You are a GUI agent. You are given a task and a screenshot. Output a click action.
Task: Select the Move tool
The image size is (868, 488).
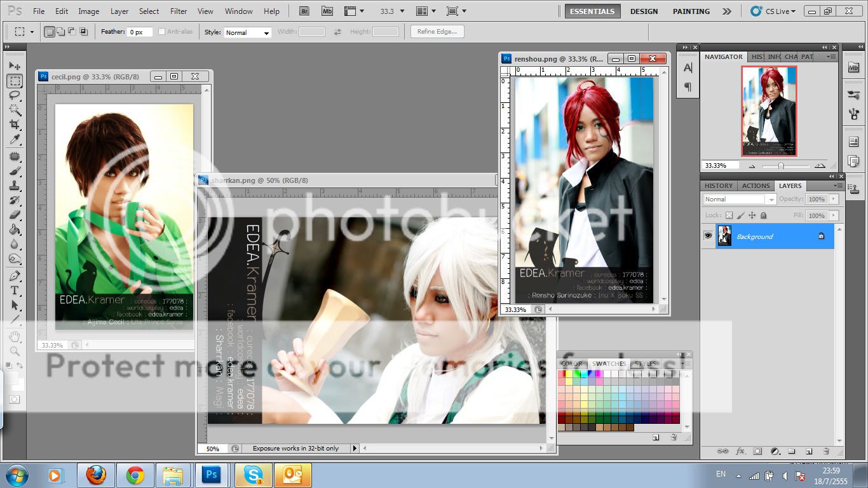point(15,66)
